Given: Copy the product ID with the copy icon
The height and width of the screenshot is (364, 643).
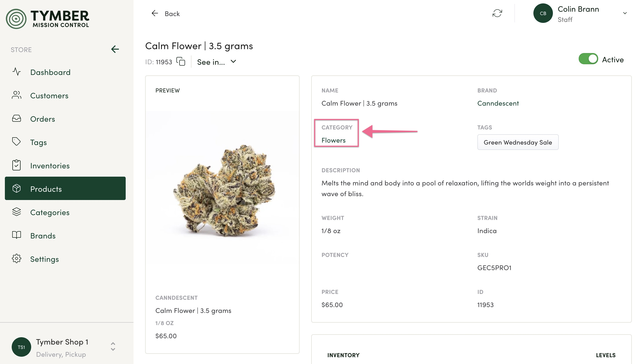Looking at the screenshot, I should tap(181, 62).
